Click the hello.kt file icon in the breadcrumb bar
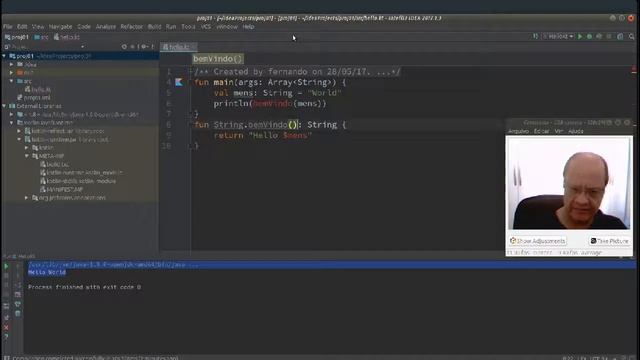This screenshot has height=360, width=640. tap(56, 37)
